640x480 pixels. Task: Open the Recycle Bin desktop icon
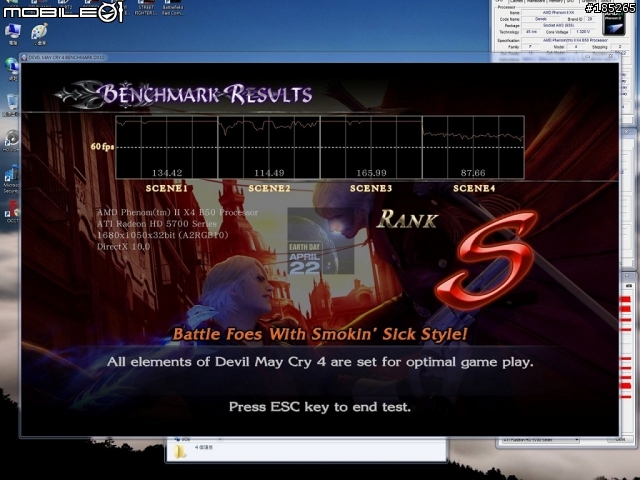coord(11,103)
